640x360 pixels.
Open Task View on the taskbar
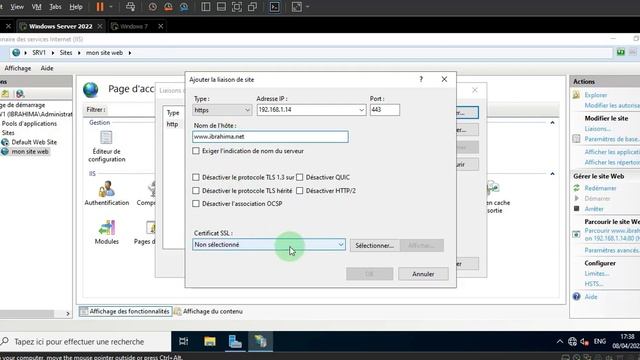pyautogui.click(x=183, y=341)
